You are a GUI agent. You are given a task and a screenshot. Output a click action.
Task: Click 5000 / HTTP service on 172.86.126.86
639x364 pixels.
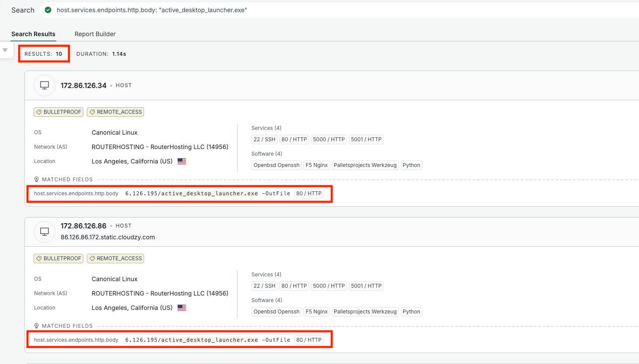[x=329, y=286]
